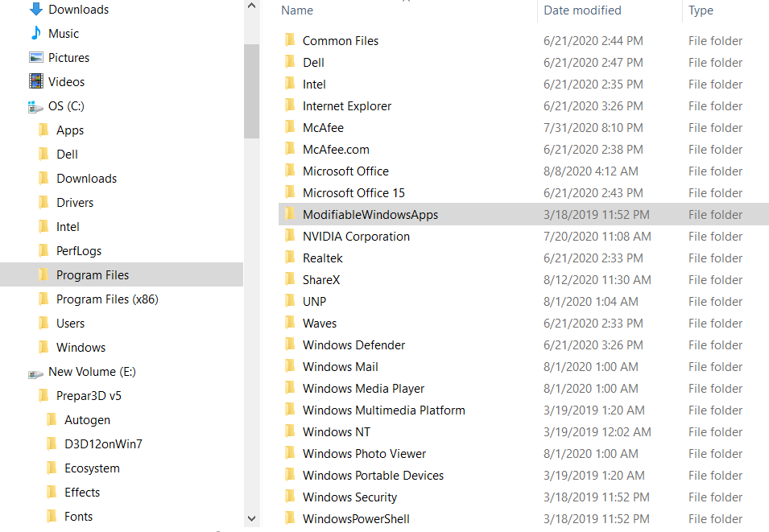Select the Fonts folder in tree
This screenshot has width=769, height=532.
[78, 517]
